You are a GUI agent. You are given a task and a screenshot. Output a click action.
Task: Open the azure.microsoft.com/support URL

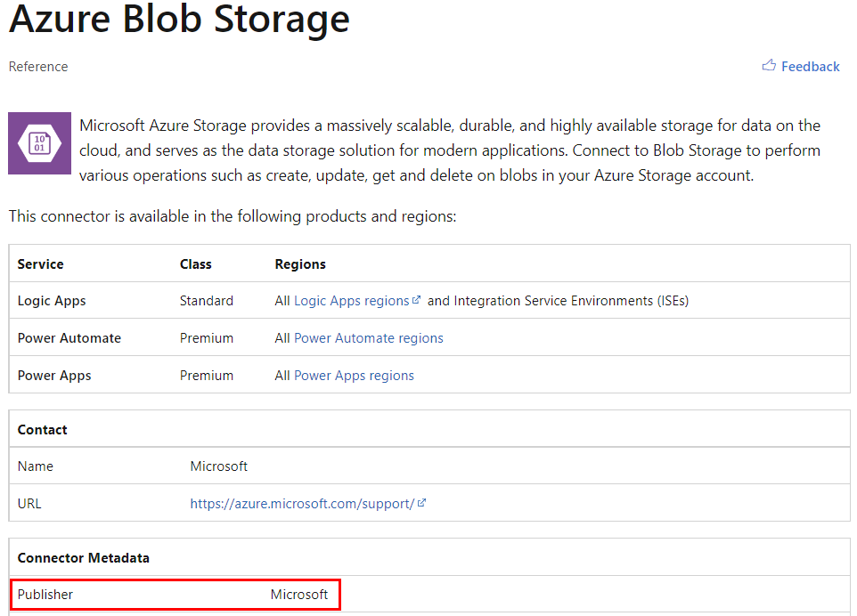pyautogui.click(x=302, y=504)
